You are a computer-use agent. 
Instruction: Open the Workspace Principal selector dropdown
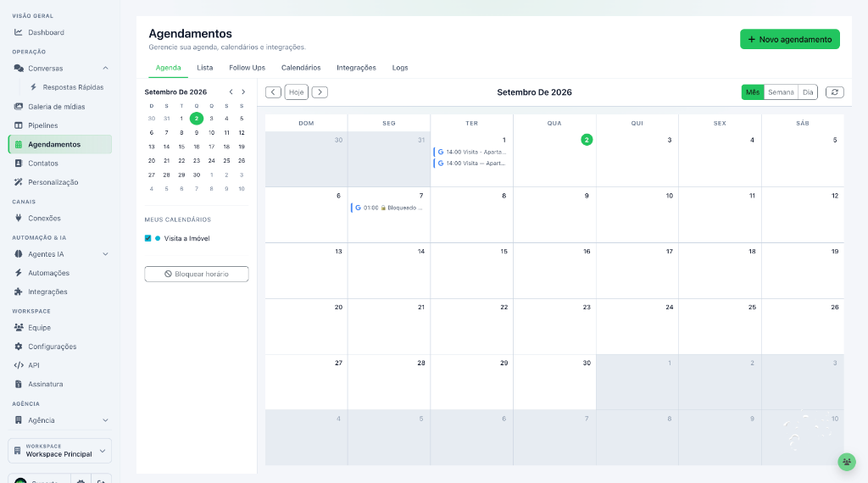[x=60, y=450]
